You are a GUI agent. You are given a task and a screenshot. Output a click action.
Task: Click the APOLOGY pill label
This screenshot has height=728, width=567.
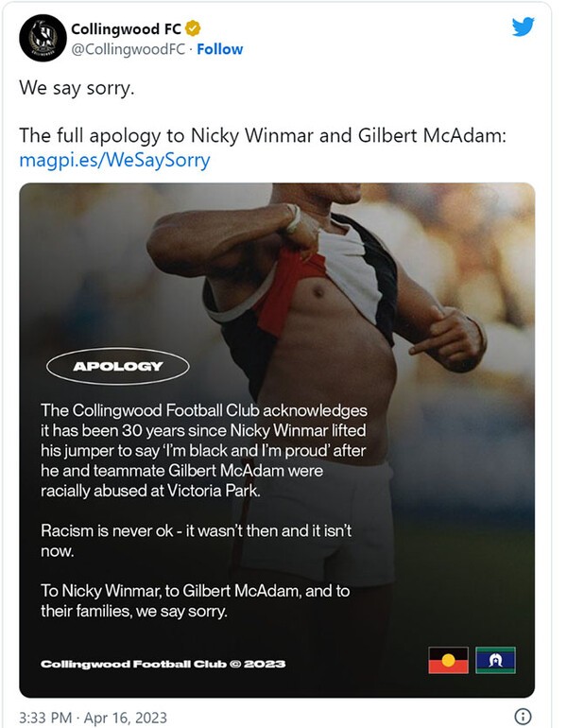118,366
